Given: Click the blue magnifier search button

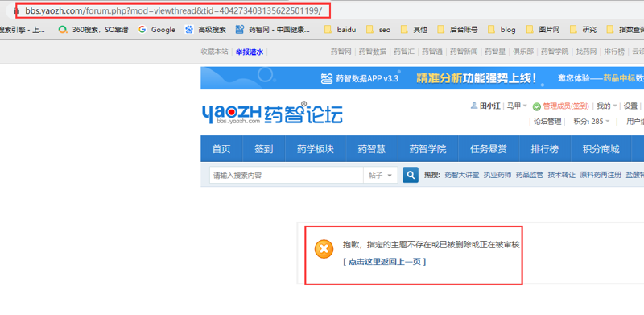Looking at the screenshot, I should [x=411, y=175].
